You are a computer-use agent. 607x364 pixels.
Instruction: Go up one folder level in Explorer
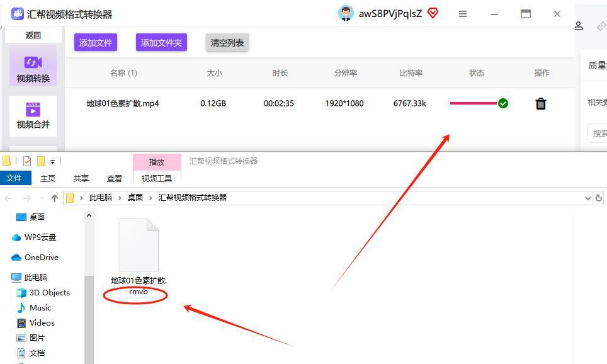click(55, 198)
